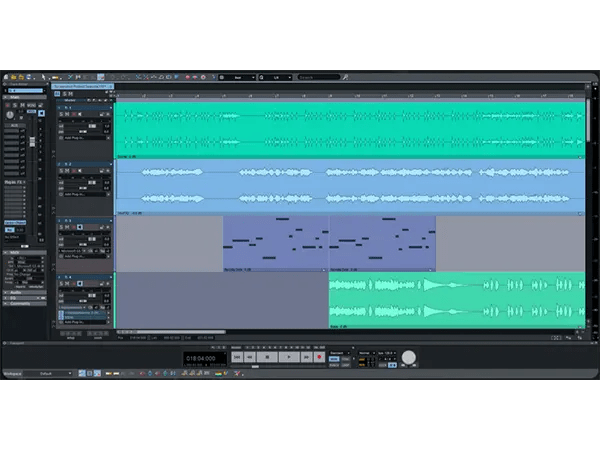Image resolution: width=600 pixels, height=450 pixels.
Task: Click Add Plug-in slot on track 1
Action: [x=85, y=138]
